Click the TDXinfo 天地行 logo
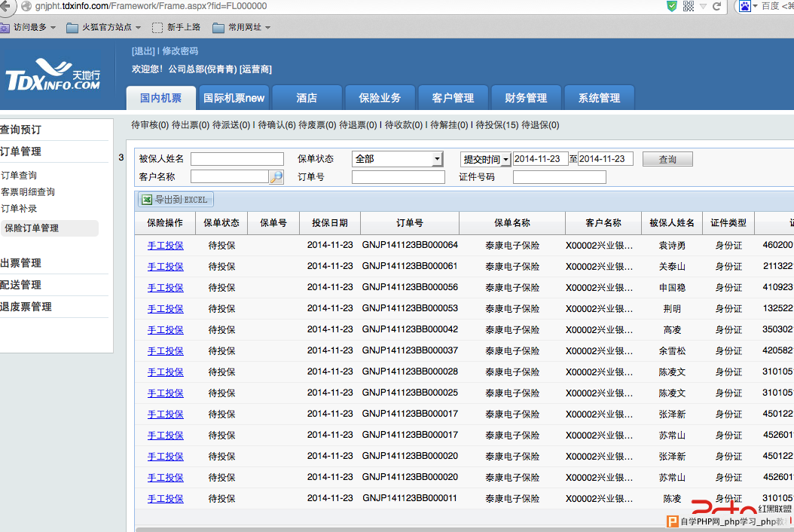Image resolution: width=794 pixels, height=532 pixels. point(53,75)
